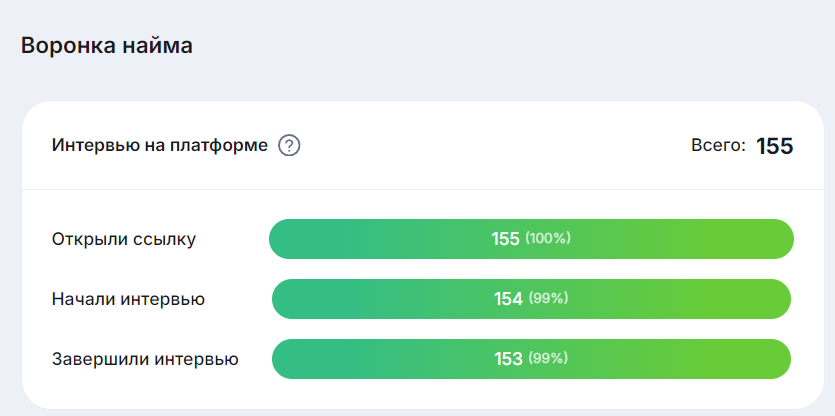The width and height of the screenshot is (835, 416).
Task: Open help icon beside Интервью на платформе
Action: click(x=289, y=145)
